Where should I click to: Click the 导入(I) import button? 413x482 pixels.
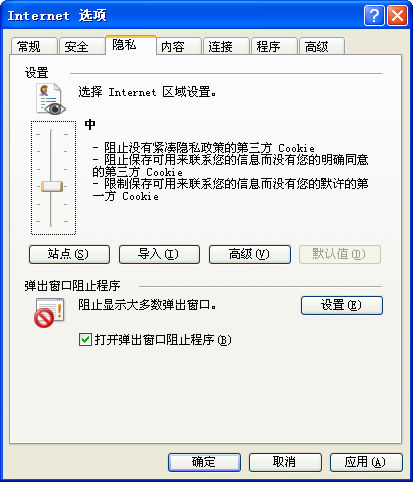click(x=159, y=254)
